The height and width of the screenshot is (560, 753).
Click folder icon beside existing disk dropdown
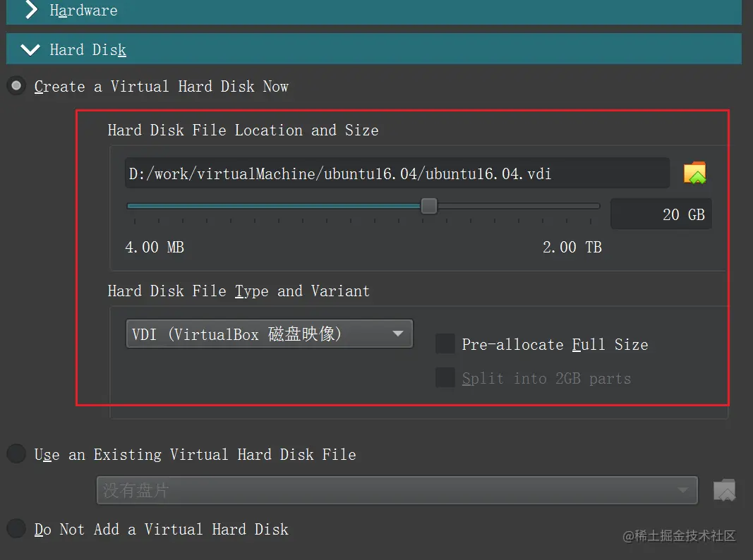click(724, 490)
